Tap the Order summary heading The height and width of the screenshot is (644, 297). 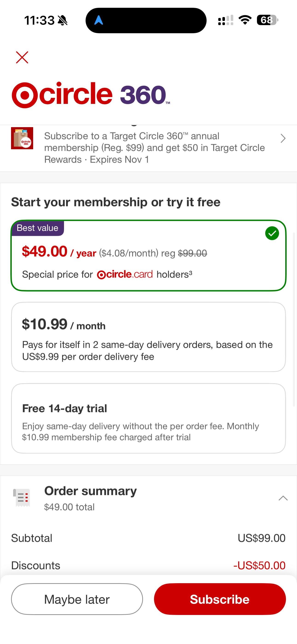pyautogui.click(x=90, y=491)
